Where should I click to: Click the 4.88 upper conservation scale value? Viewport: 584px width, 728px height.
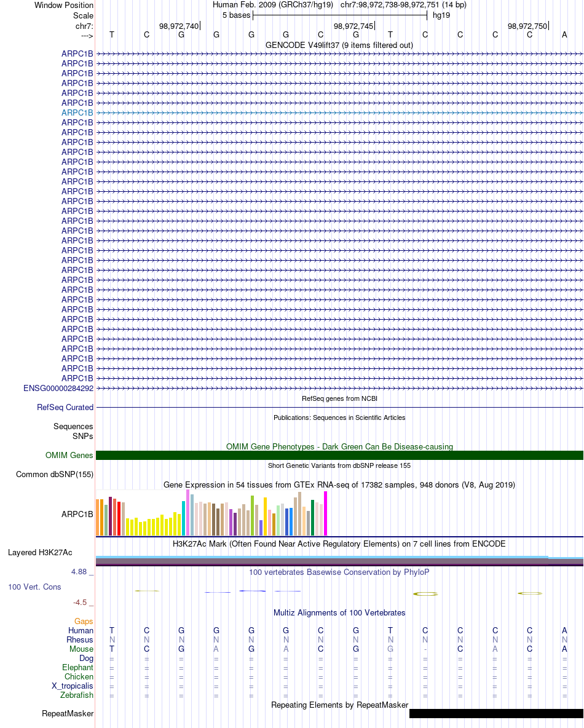point(79,572)
